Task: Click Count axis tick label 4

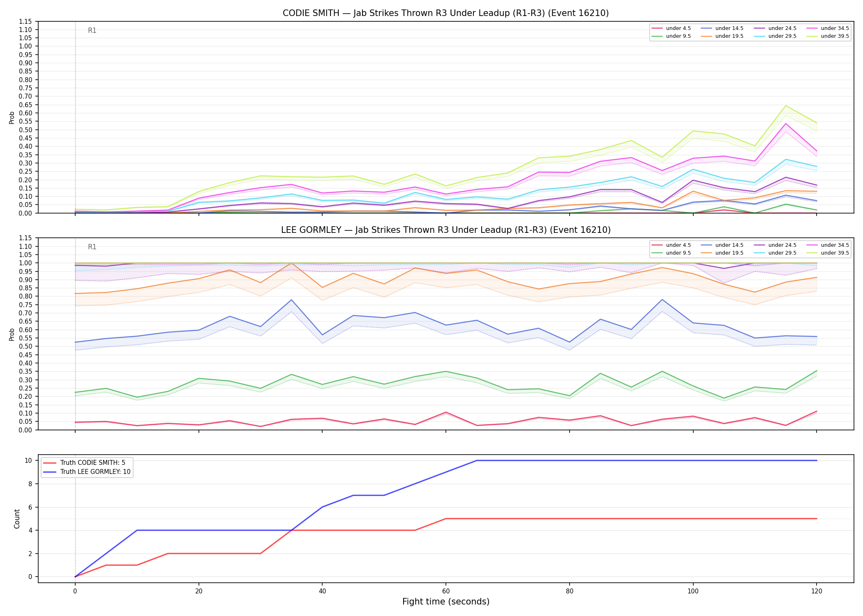Action: point(30,530)
